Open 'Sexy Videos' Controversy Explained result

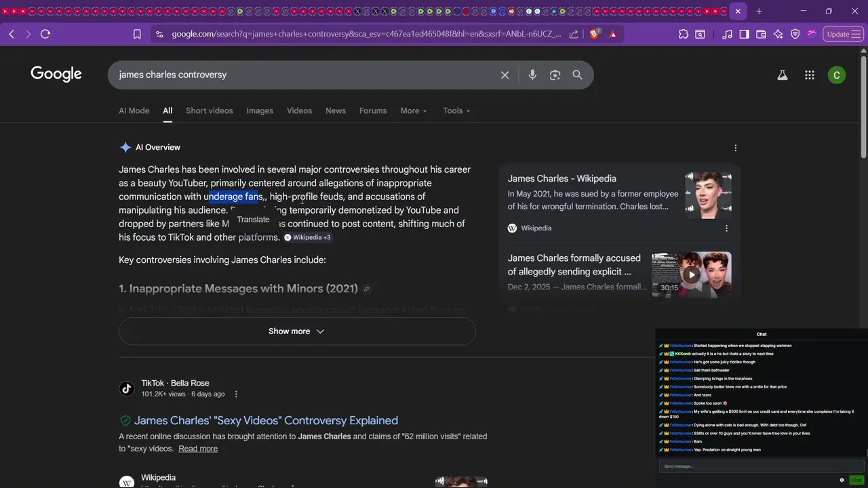pyautogui.click(x=266, y=420)
